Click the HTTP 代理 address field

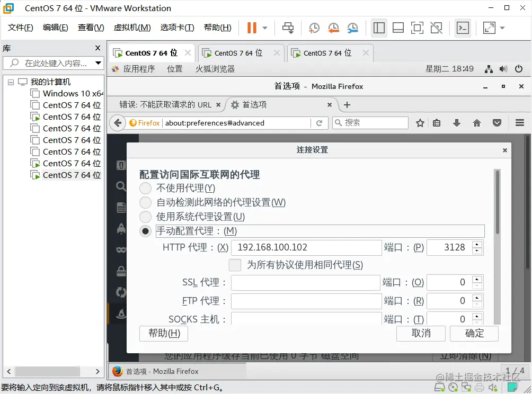click(x=306, y=247)
